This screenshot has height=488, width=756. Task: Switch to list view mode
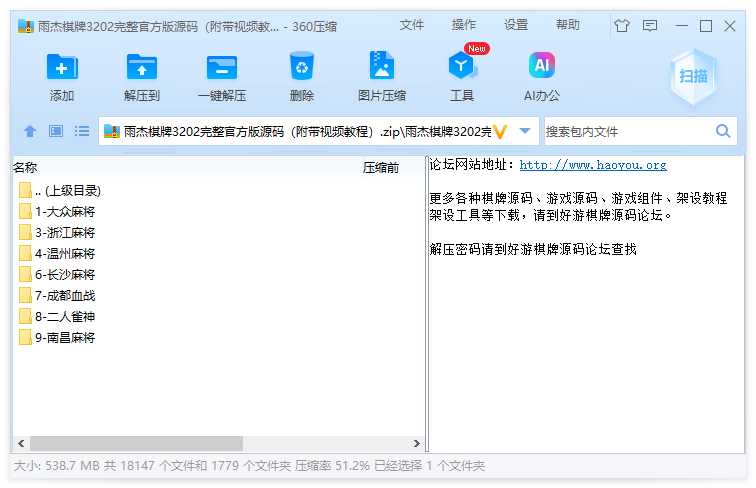point(82,131)
